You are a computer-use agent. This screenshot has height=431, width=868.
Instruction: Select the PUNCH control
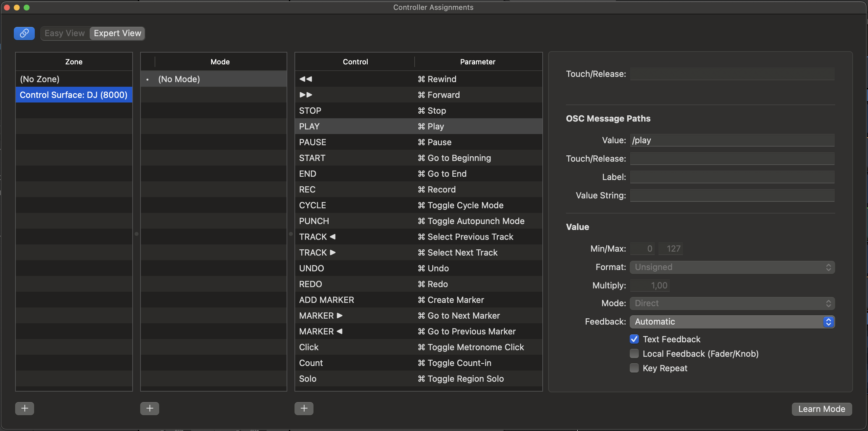419,221
